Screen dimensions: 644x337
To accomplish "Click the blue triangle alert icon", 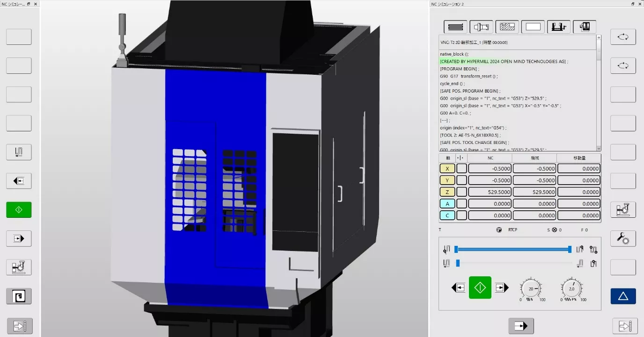I will [623, 295].
